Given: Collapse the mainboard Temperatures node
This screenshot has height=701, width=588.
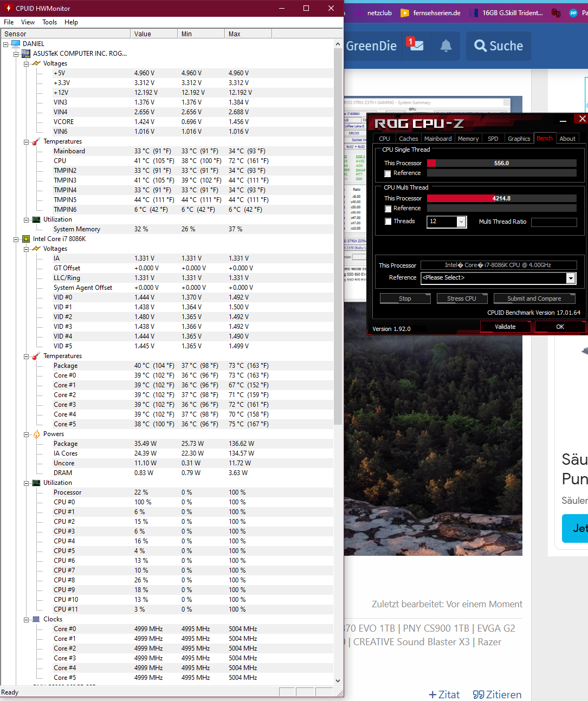Looking at the screenshot, I should (x=26, y=141).
